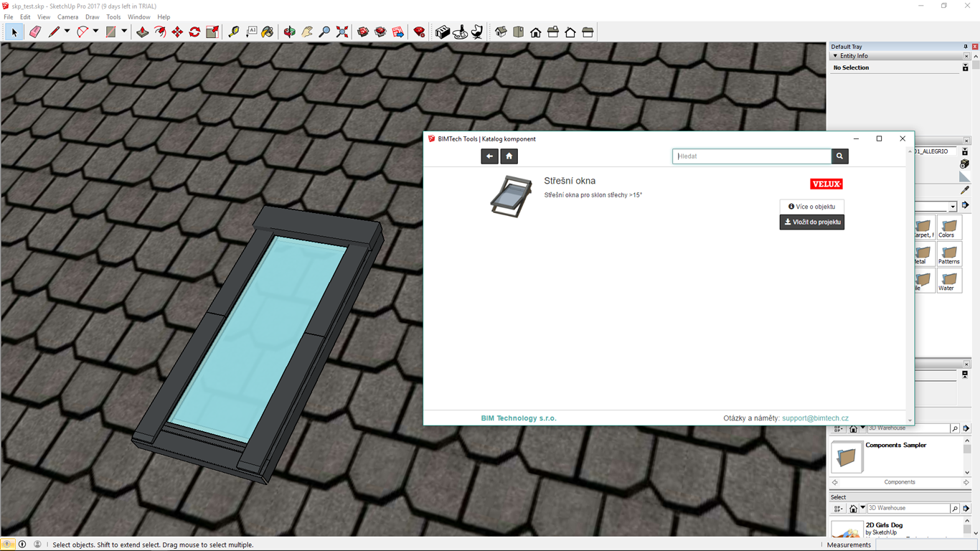The height and width of the screenshot is (551, 980).
Task: Open the Camera menu
Action: tap(67, 17)
